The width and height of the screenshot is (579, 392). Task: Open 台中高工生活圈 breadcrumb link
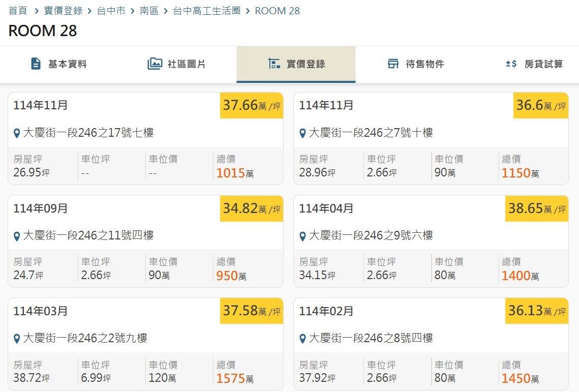click(206, 11)
